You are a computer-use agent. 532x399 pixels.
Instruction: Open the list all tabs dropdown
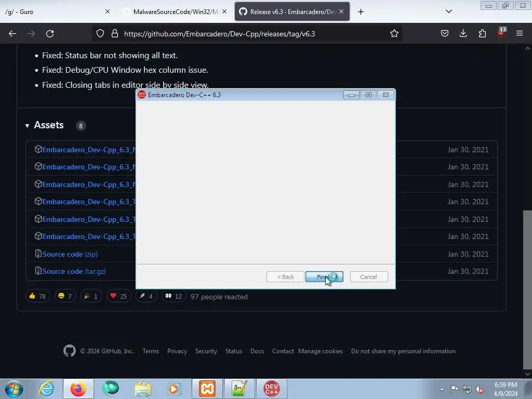(x=448, y=12)
